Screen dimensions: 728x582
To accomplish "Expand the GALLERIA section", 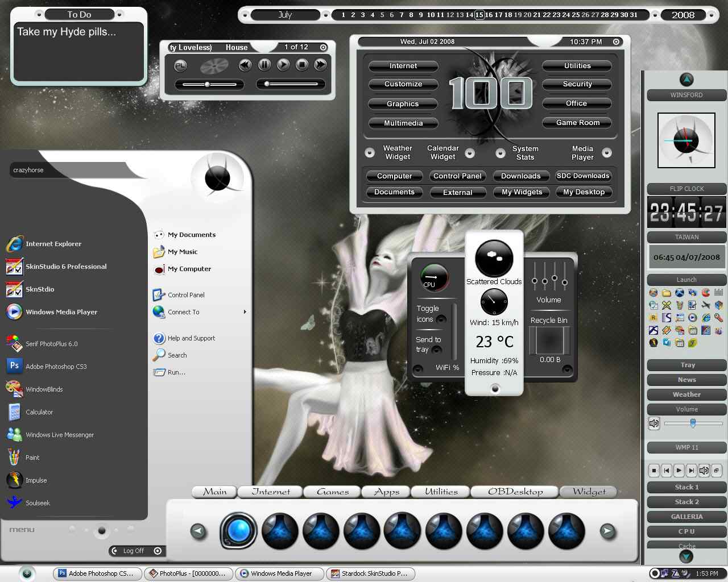I will pos(687,517).
